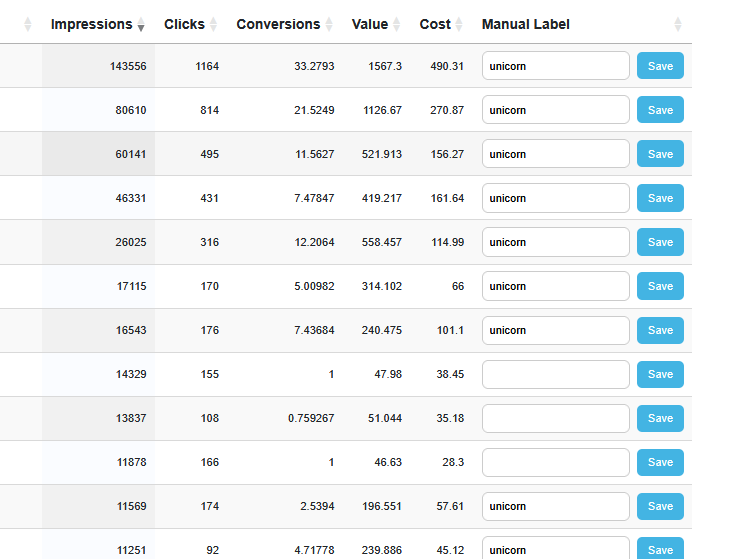Click the sort arrows beside Impressions header
Screen dimensions: 756x559
pos(141,25)
